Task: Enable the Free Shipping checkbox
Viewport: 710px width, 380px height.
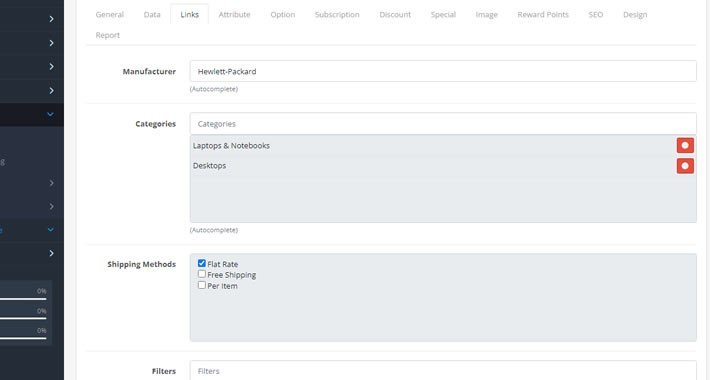Action: pos(202,274)
